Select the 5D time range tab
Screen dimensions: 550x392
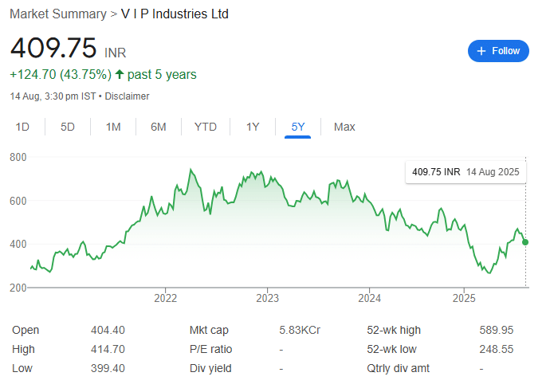click(68, 127)
